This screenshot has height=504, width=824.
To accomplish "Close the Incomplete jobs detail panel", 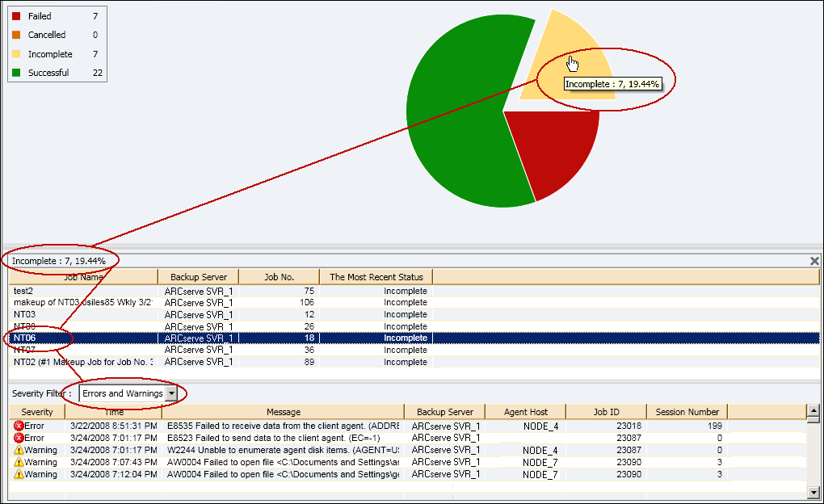I will pyautogui.click(x=814, y=260).
